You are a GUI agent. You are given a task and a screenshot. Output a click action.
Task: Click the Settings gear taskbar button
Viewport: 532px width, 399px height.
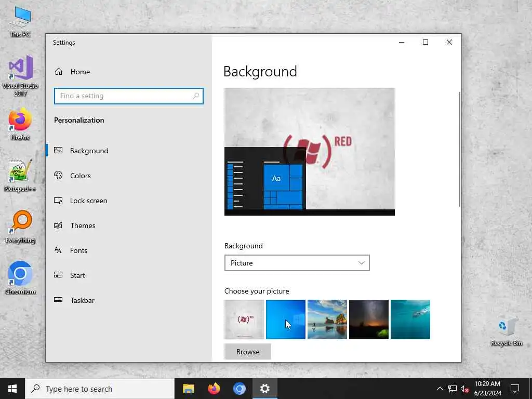pos(264,389)
